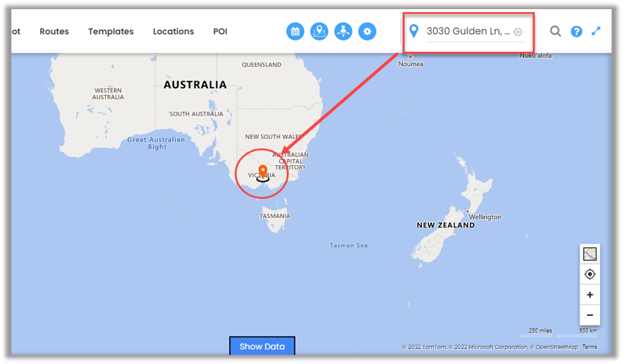623x364 pixels.
Task: Select the POI tab
Action: coord(220,31)
